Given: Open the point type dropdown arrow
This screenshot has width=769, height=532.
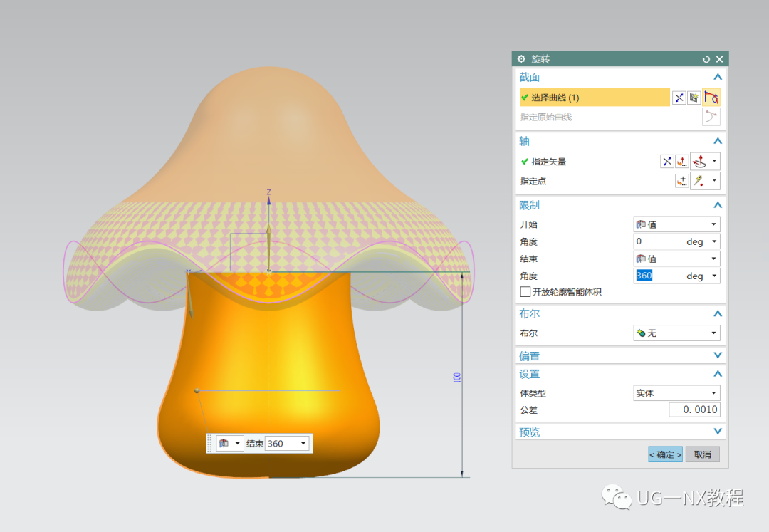Looking at the screenshot, I should pyautogui.click(x=714, y=181).
